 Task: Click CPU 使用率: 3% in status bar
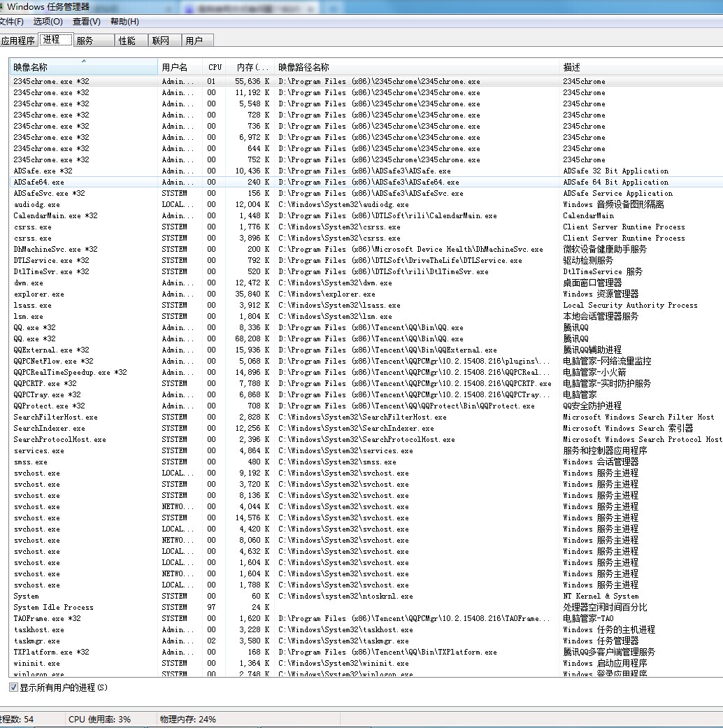99,719
